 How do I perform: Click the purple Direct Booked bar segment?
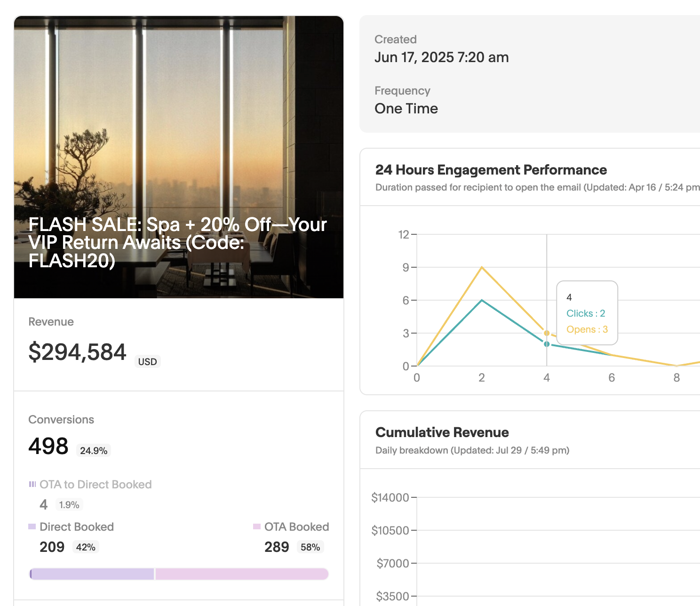(93, 574)
